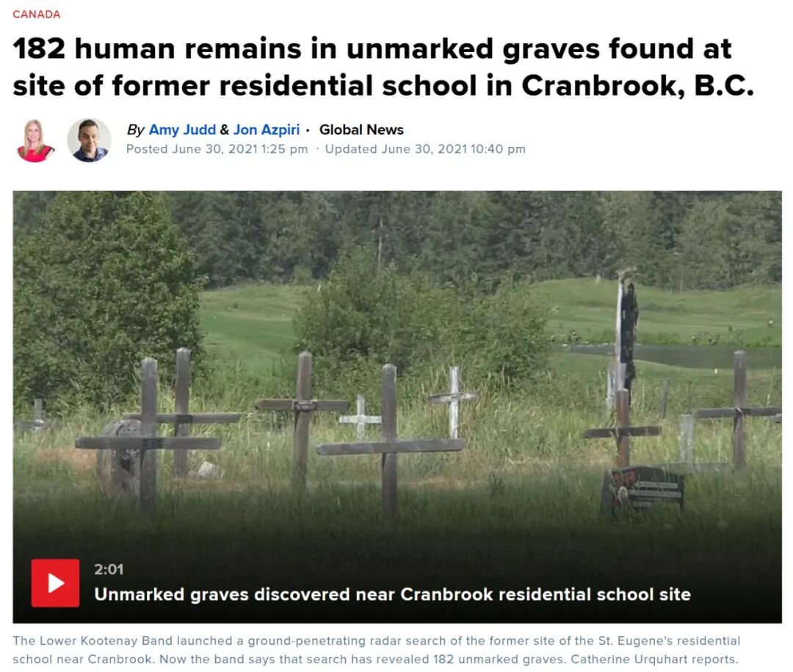Click Jon Azpiri's profile photo
Image resolution: width=793 pixels, height=672 pixels.
tap(90, 141)
